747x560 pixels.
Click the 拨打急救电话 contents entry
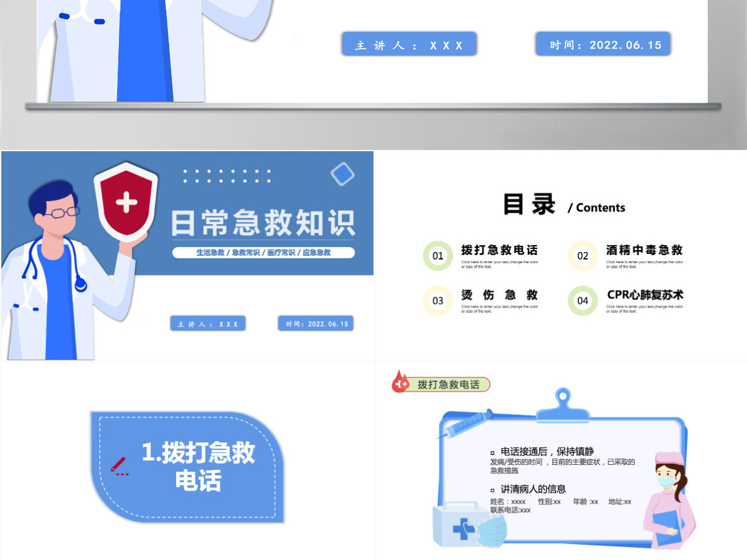click(499, 250)
